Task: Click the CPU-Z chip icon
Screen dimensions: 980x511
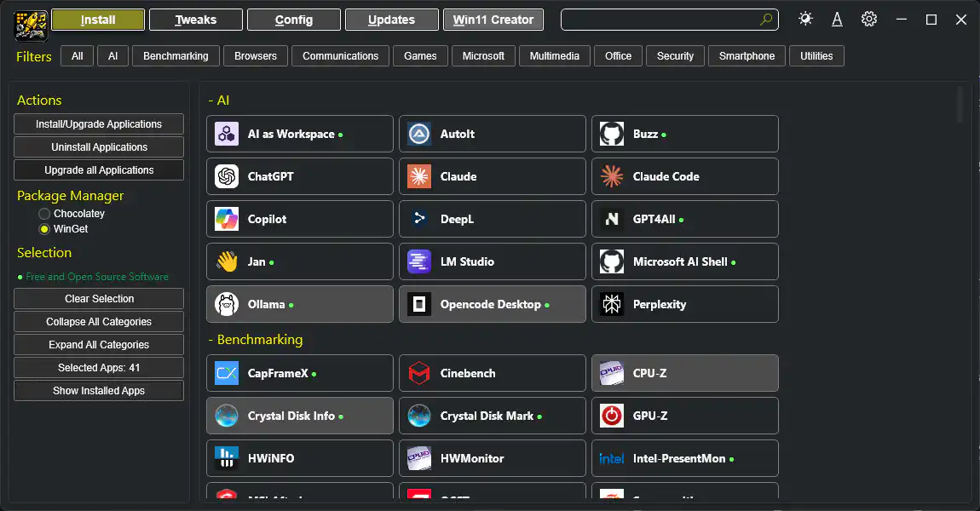Action: pos(611,373)
